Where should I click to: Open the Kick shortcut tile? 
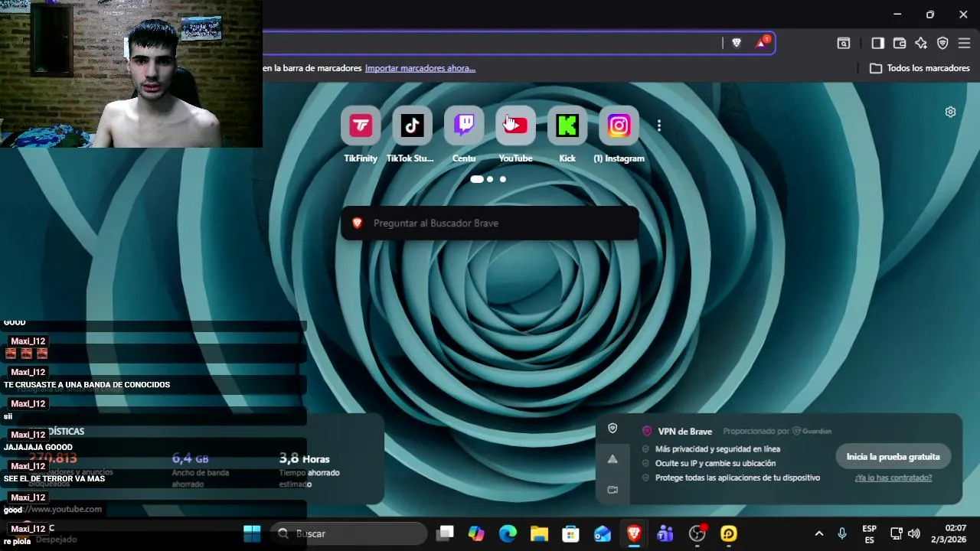point(567,126)
